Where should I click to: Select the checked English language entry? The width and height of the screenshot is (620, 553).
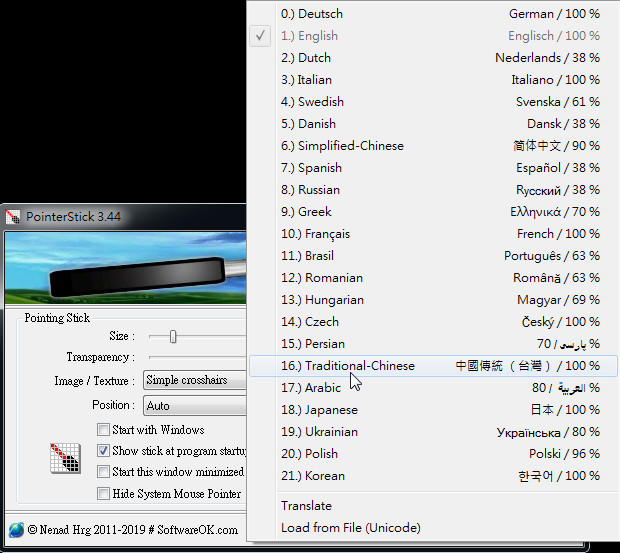(433, 36)
